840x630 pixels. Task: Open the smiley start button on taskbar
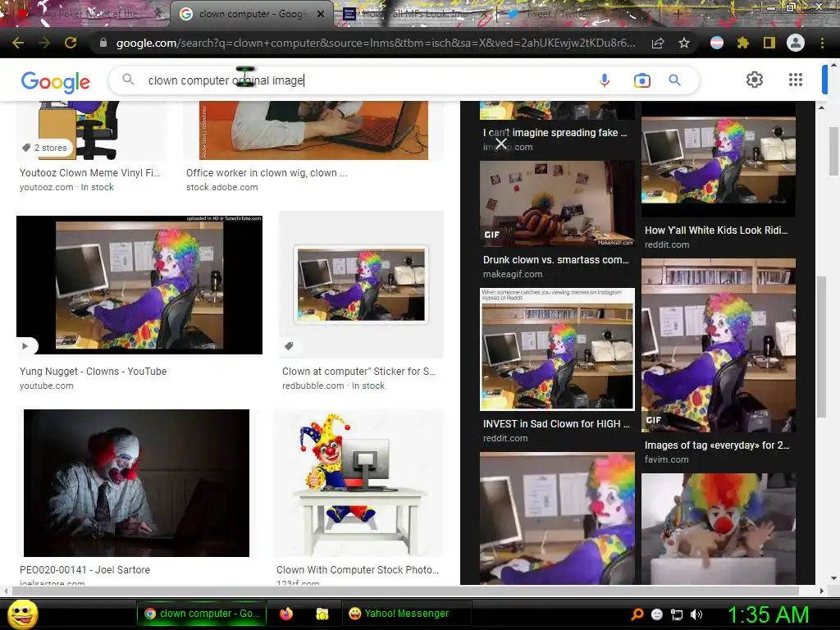(x=22, y=614)
